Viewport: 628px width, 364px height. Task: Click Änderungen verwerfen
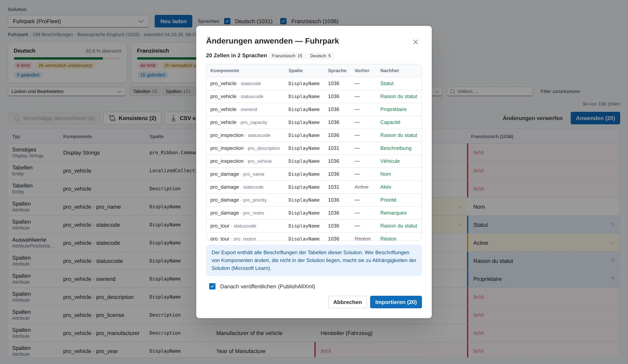coord(533,118)
